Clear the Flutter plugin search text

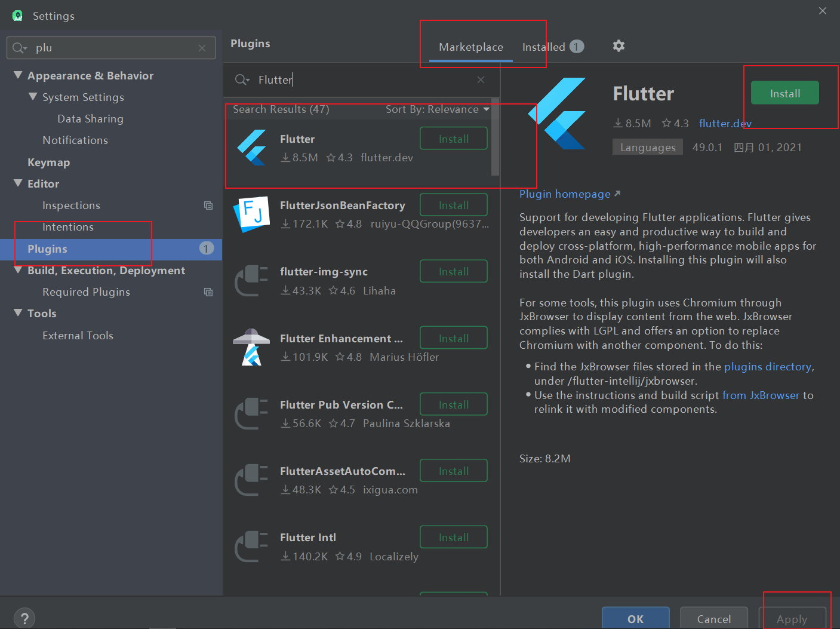pos(481,80)
